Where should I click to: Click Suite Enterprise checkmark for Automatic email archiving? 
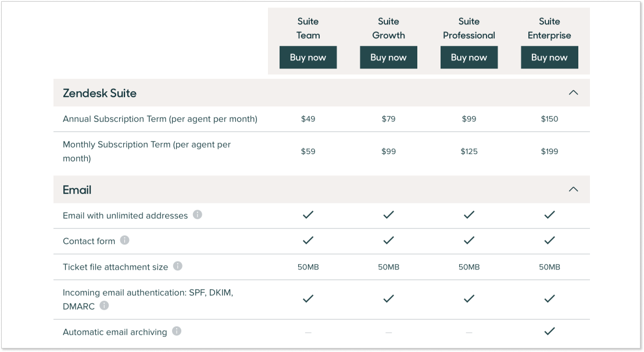click(x=549, y=331)
